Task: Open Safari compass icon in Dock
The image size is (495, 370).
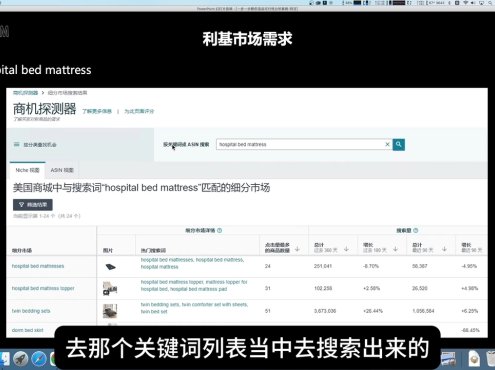Action: (x=39, y=359)
